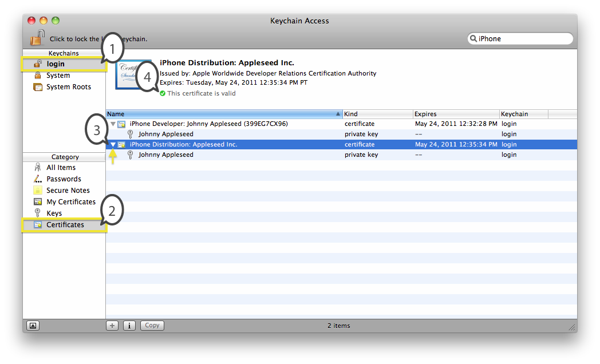Viewport: 600px width, 364px height.
Task: Click the plus button to add item
Action: (113, 326)
